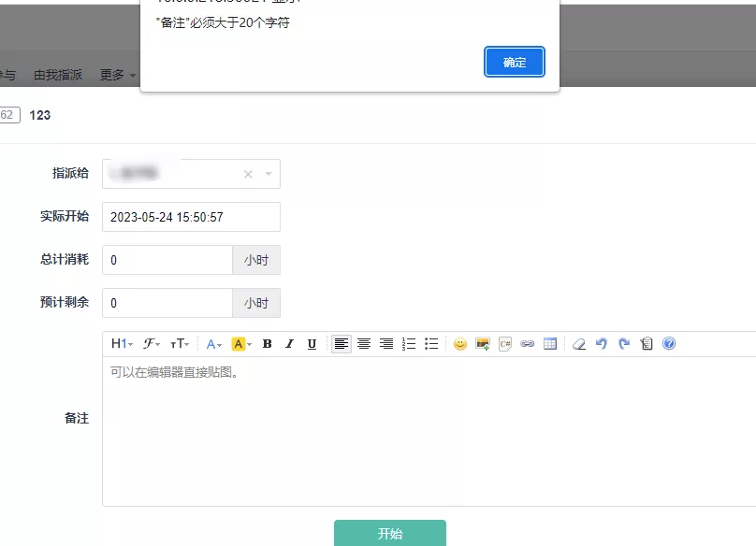This screenshot has width=756, height=546.
Task: Redo the last edit
Action: pos(624,344)
